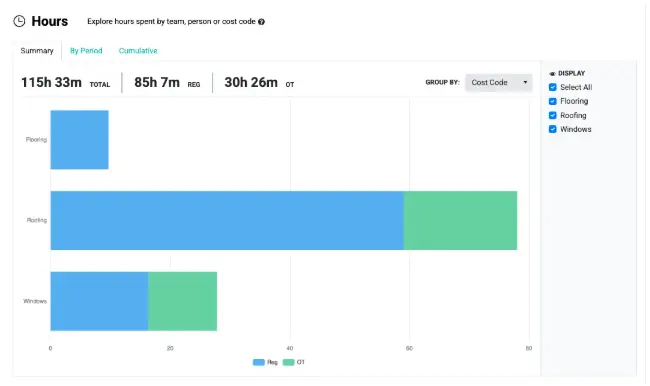
Task: Click the clock icon beside Hours
Action: coord(19,21)
